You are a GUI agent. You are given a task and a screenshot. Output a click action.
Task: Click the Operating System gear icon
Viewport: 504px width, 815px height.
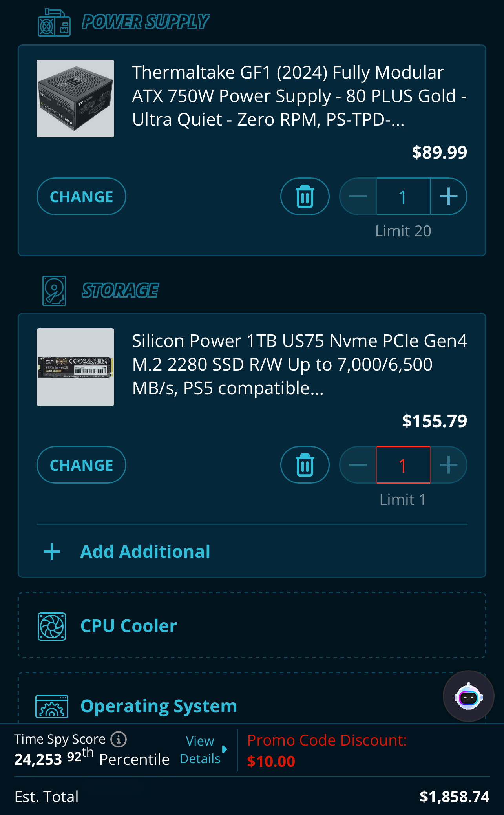[x=52, y=706]
